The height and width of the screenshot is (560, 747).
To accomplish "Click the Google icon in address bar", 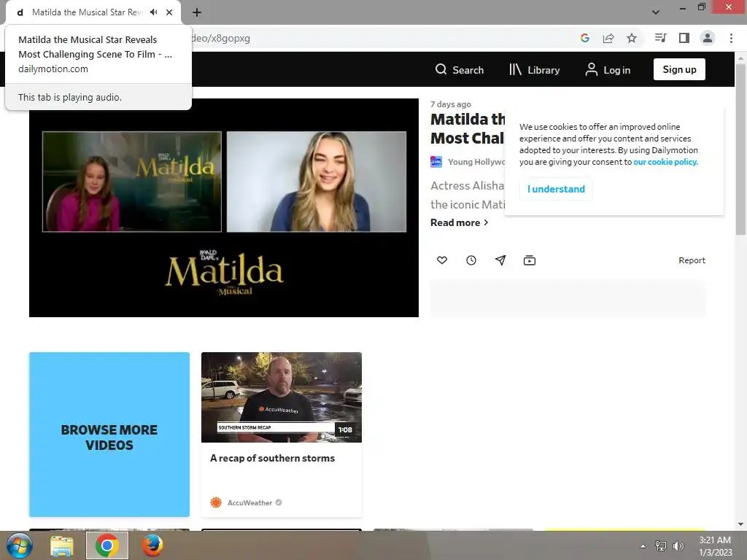I will (585, 38).
